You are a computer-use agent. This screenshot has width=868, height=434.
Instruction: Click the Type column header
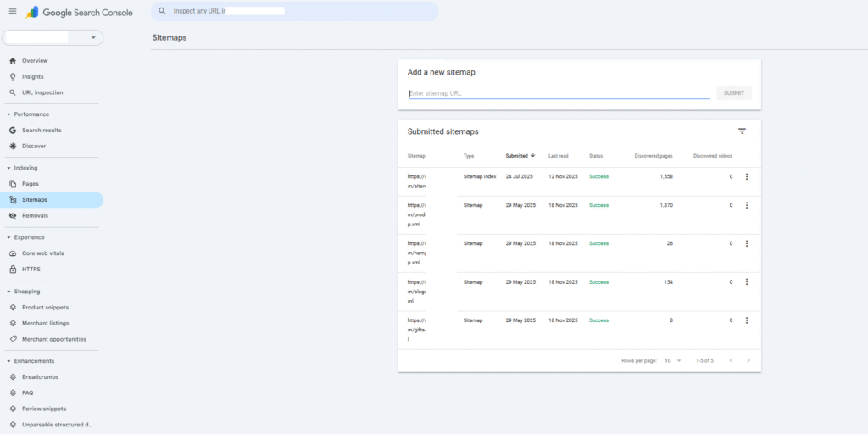click(468, 156)
